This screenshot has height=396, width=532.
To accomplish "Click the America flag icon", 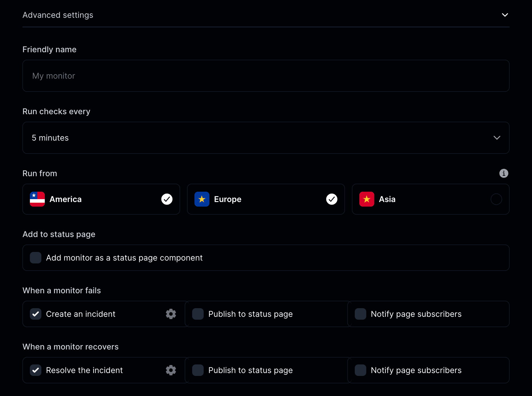I will [x=37, y=199].
